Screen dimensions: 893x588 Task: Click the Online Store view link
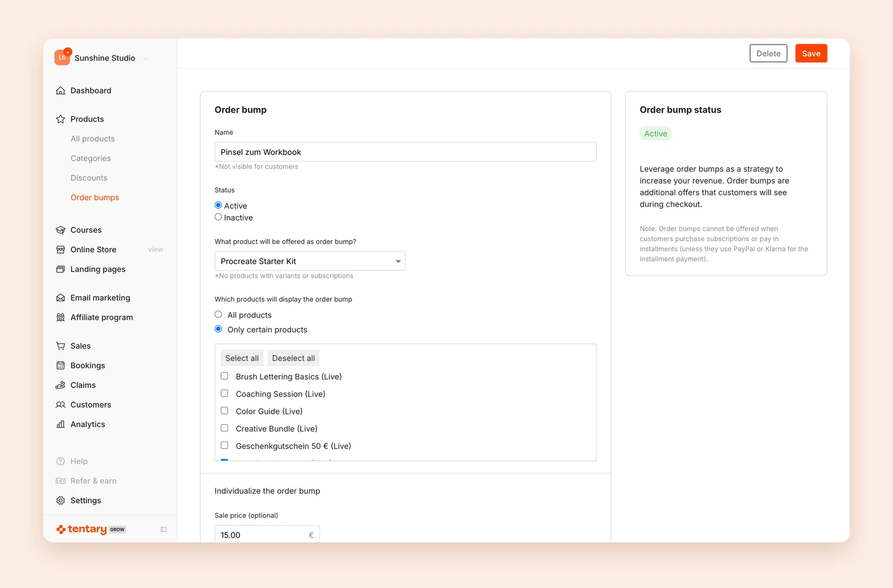tap(155, 250)
